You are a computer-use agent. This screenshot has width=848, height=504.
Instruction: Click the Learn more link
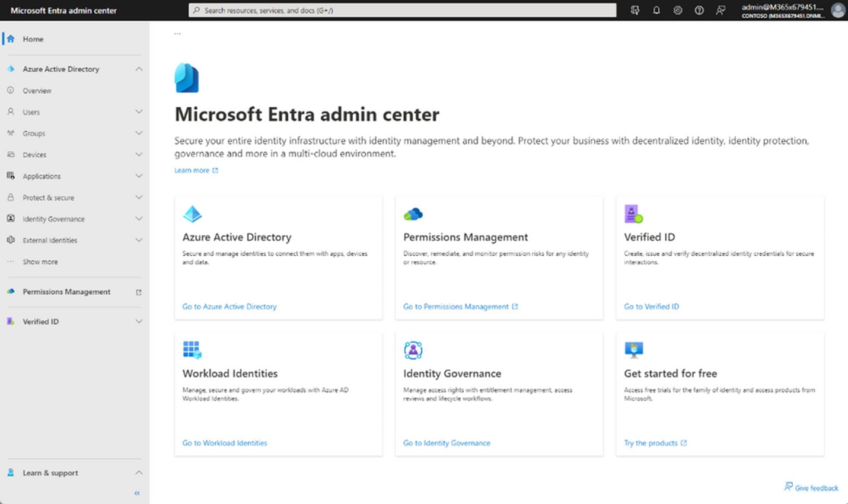click(192, 170)
